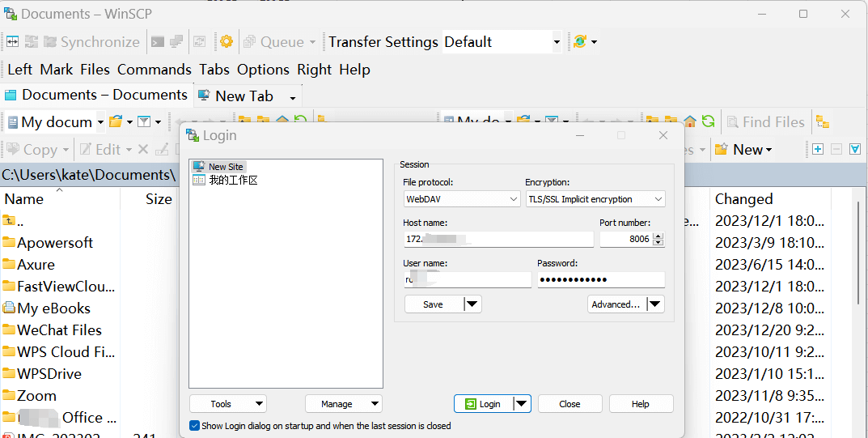Click the Advanced... button

tap(616, 304)
